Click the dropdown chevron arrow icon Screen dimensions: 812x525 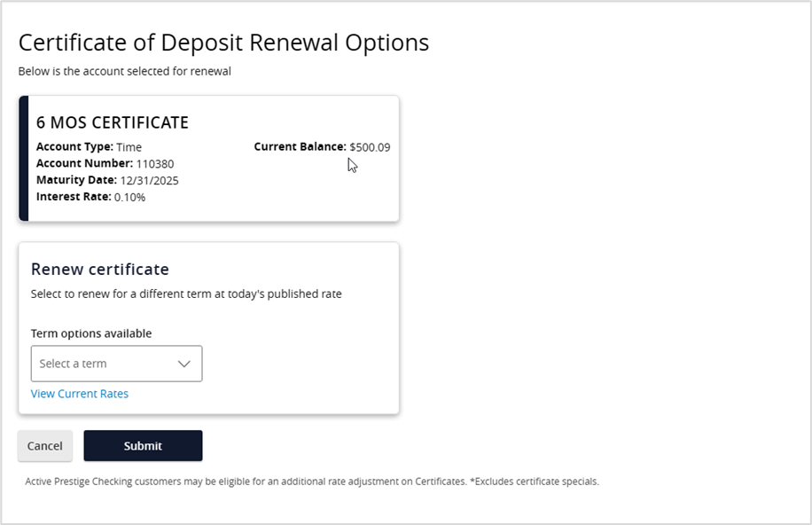pos(184,364)
